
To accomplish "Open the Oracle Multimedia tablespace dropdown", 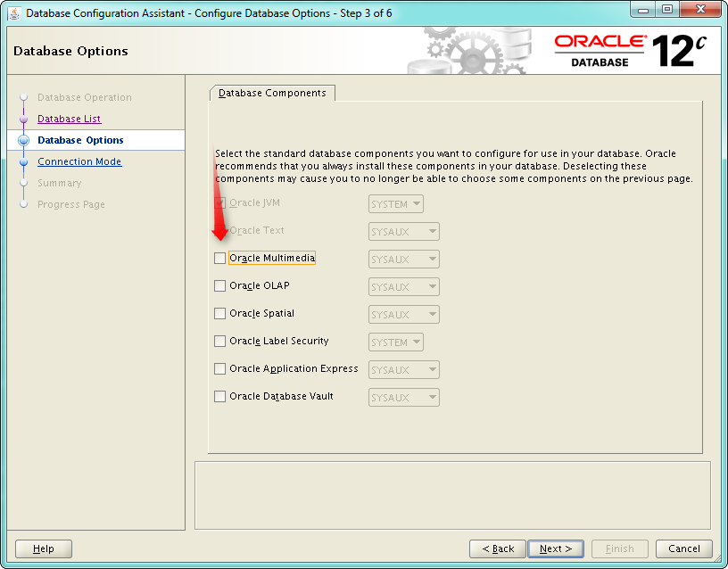I will click(404, 260).
